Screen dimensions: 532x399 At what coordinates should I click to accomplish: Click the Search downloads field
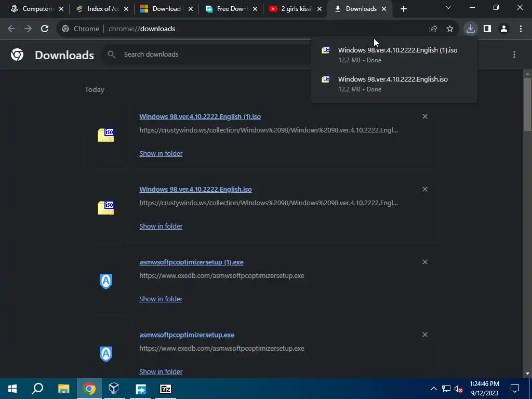[206, 54]
